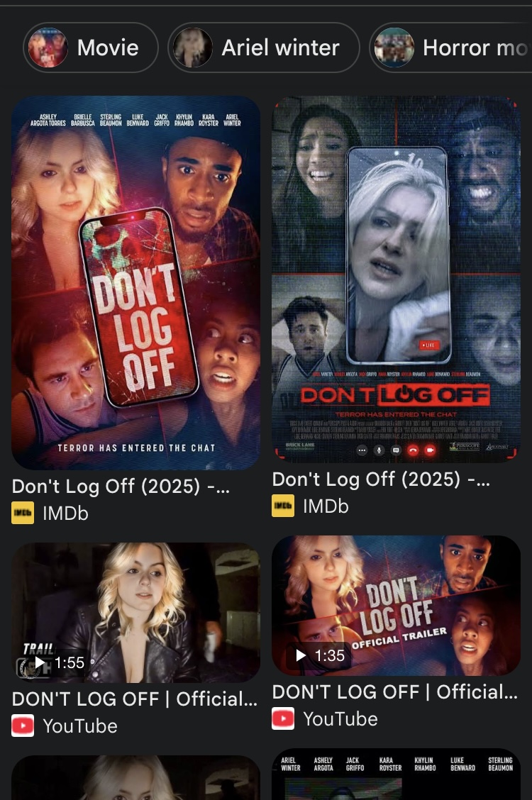
Task: Open first Don't Log Off (2025) title link
Action: [x=121, y=487]
